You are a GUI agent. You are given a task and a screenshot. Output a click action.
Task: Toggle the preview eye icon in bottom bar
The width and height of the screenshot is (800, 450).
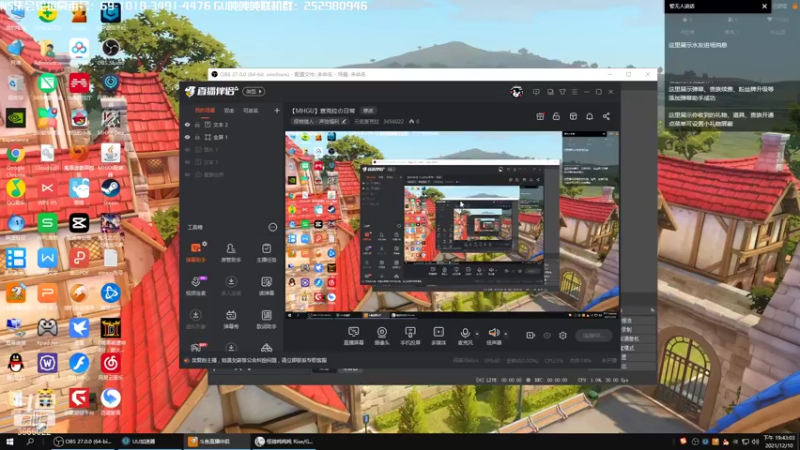click(x=546, y=335)
